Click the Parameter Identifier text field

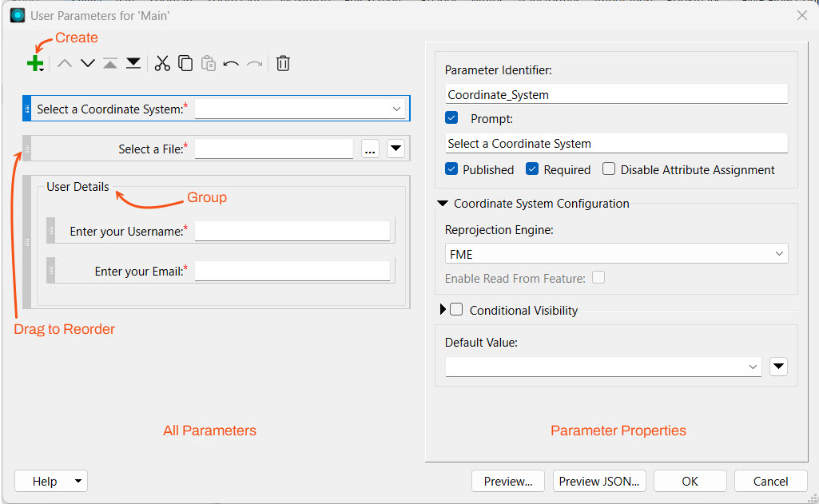pos(616,94)
